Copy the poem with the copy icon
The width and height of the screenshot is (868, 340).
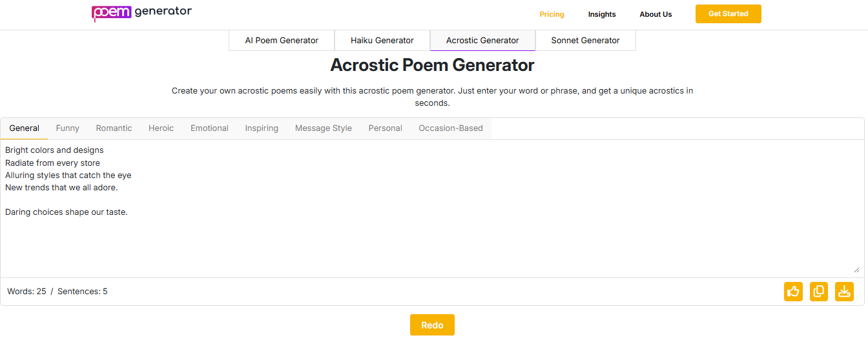click(x=819, y=292)
